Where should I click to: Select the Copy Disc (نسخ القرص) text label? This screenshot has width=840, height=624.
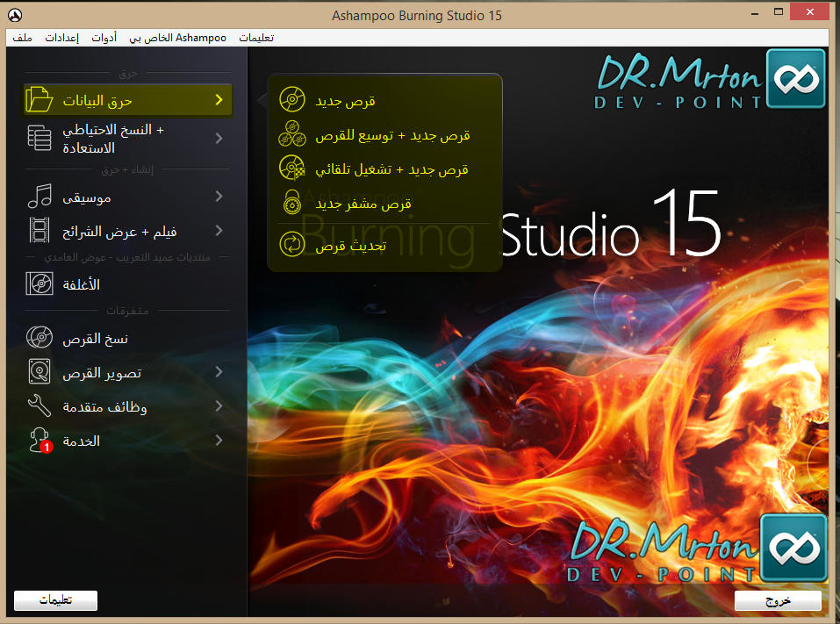pos(96,339)
